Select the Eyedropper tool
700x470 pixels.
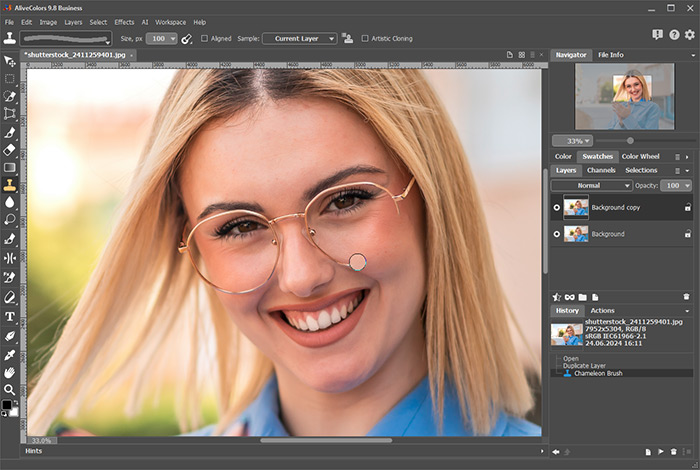(x=9, y=355)
